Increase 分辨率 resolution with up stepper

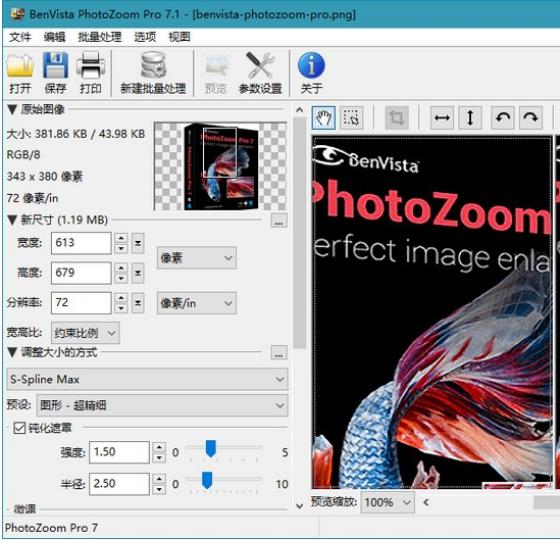pos(121,298)
